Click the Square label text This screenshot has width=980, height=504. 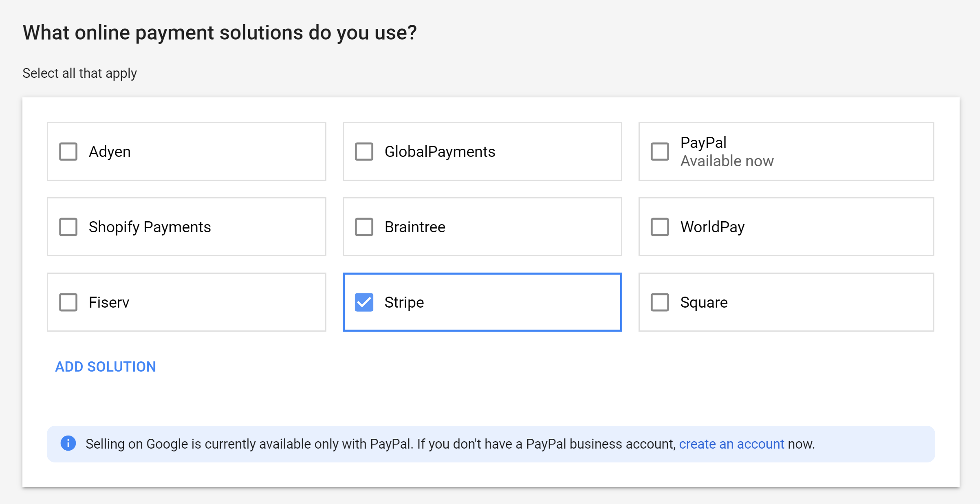click(704, 302)
